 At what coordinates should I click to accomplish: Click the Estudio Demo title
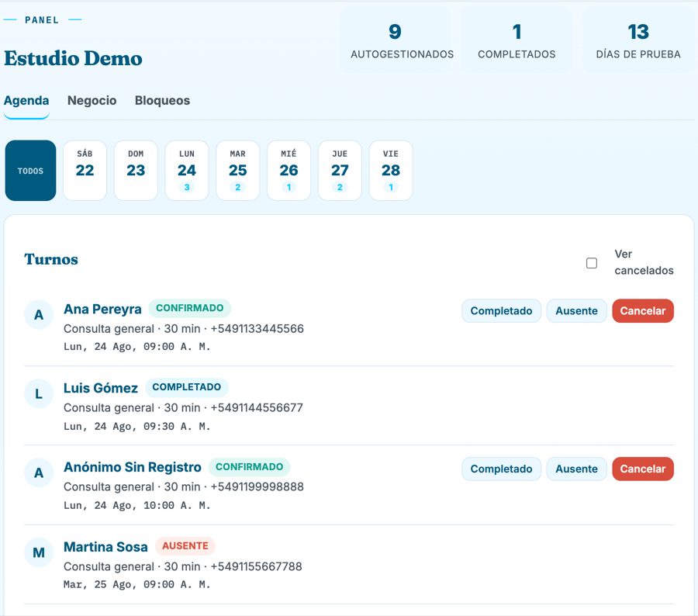(74, 58)
